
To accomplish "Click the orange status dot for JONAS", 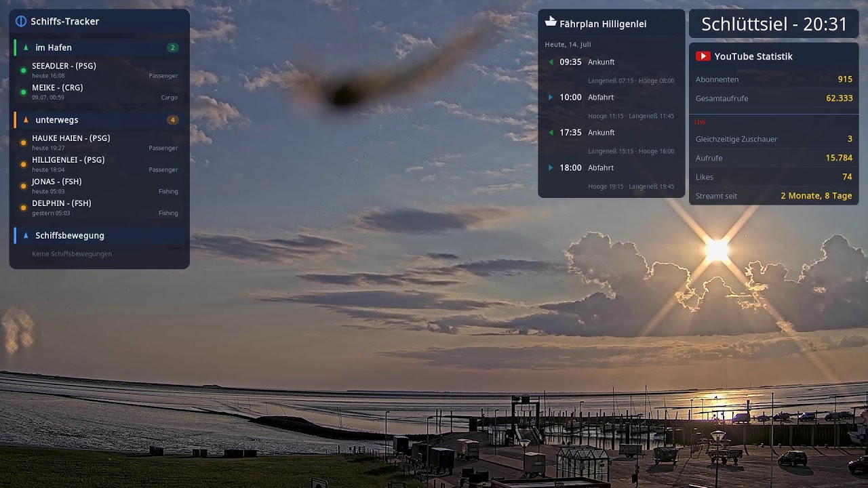I will pyautogui.click(x=23, y=186).
